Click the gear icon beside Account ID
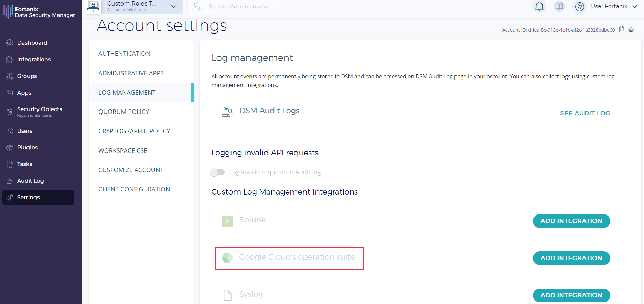The image size is (644, 304). pyautogui.click(x=631, y=30)
